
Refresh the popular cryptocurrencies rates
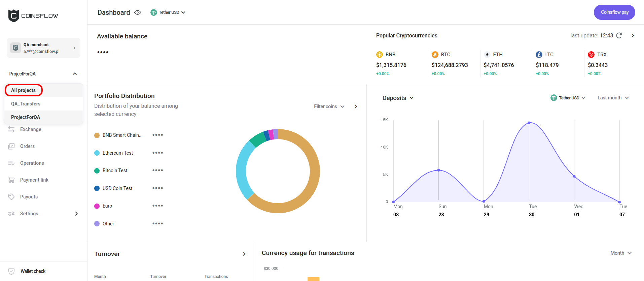pyautogui.click(x=619, y=35)
